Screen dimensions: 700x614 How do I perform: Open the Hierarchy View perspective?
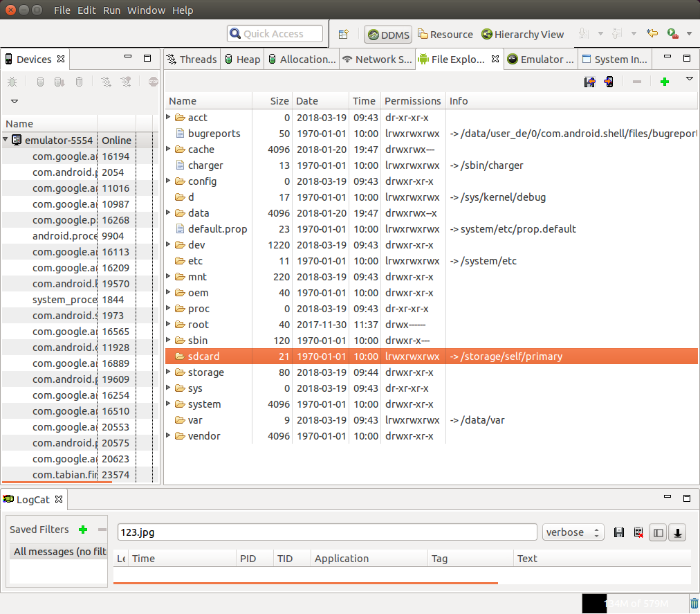tap(522, 35)
